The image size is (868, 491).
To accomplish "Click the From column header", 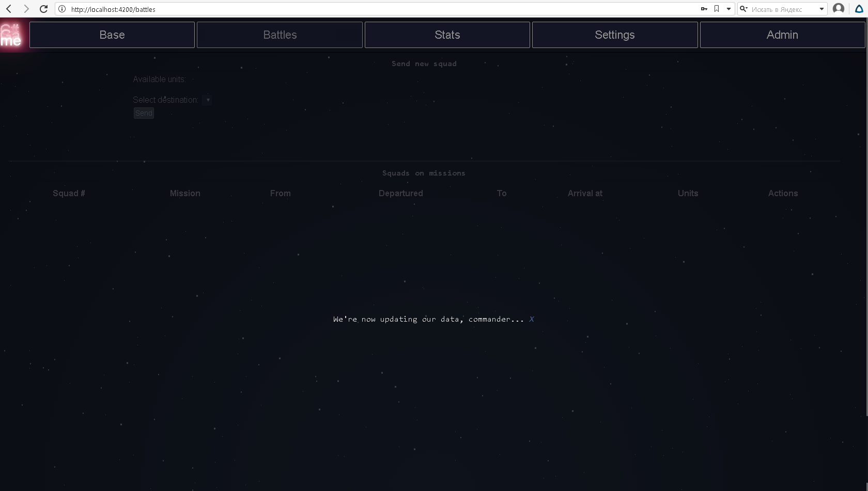I will [281, 193].
